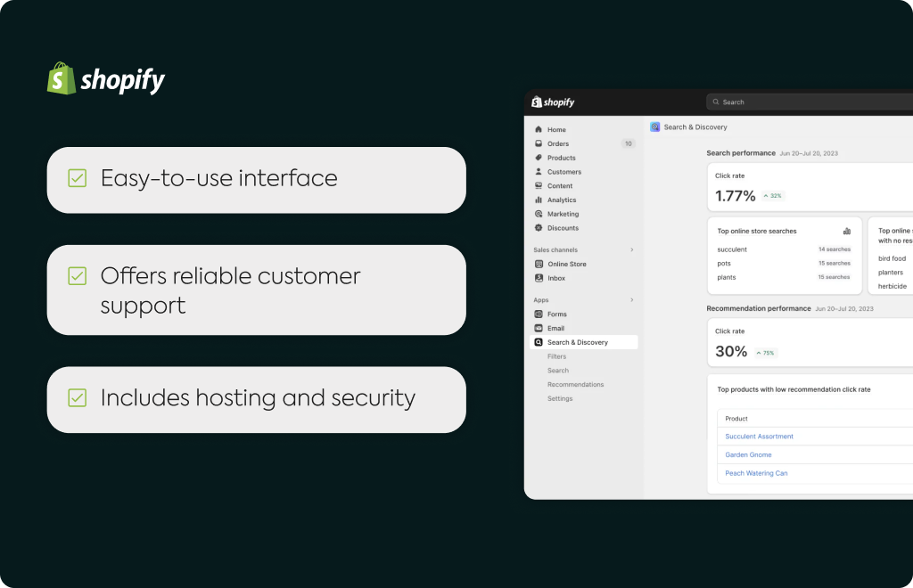
Task: Click the plants search term row
Action: 784,277
